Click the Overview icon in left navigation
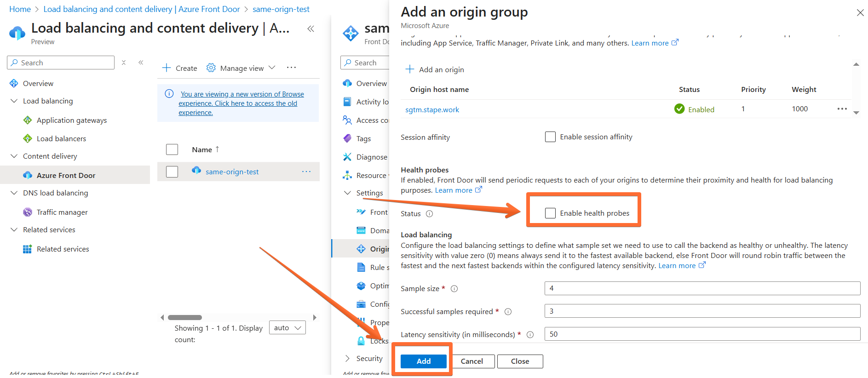Viewport: 868px width, 378px height. [x=14, y=83]
